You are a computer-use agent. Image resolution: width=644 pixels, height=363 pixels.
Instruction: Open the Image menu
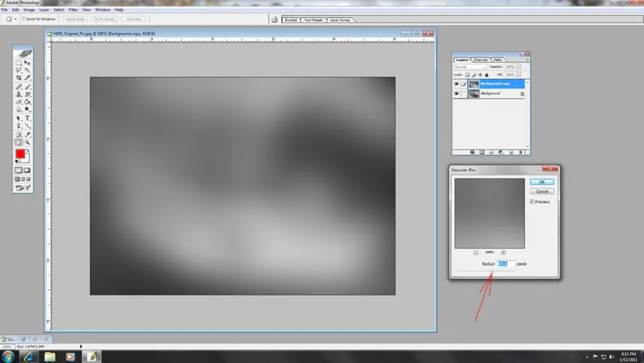(x=29, y=10)
